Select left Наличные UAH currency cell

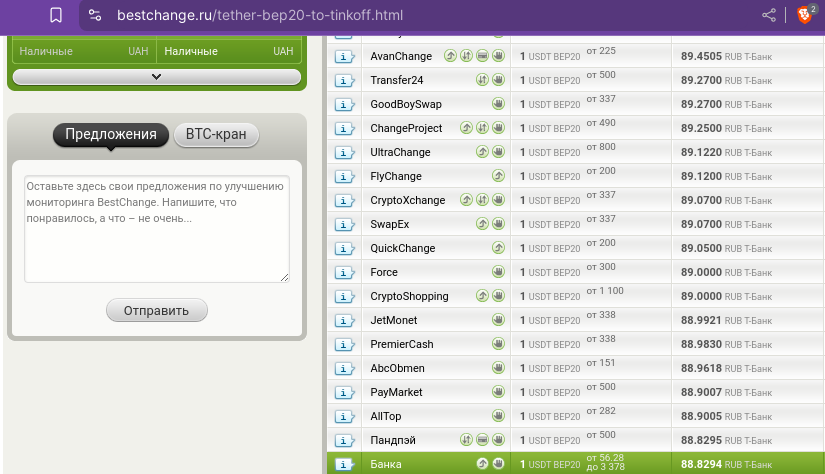point(84,52)
